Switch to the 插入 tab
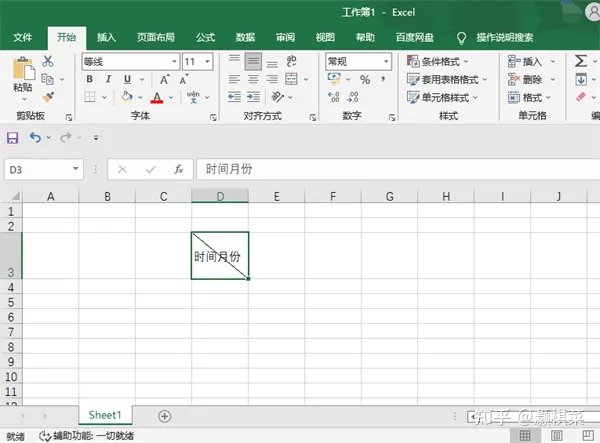The height and width of the screenshot is (443, 600). click(106, 37)
